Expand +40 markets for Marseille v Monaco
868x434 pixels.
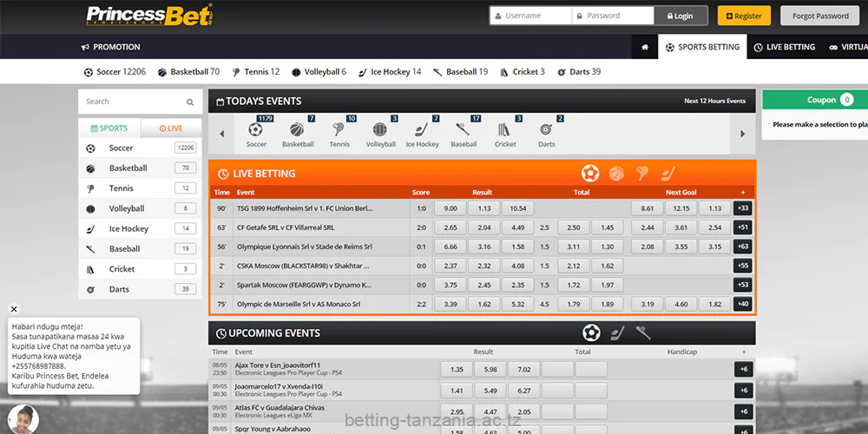click(742, 304)
